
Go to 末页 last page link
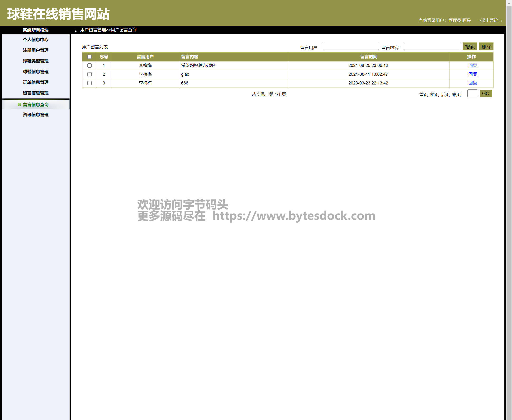coord(456,94)
